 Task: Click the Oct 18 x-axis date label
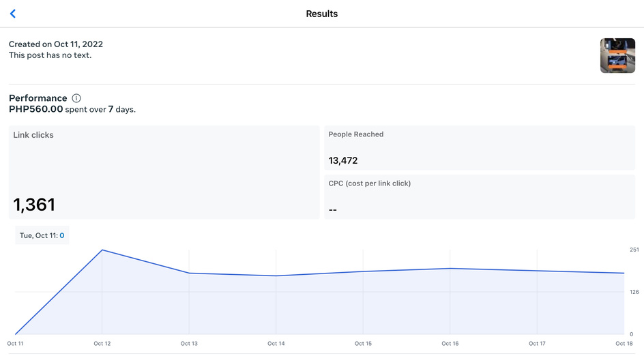click(624, 344)
